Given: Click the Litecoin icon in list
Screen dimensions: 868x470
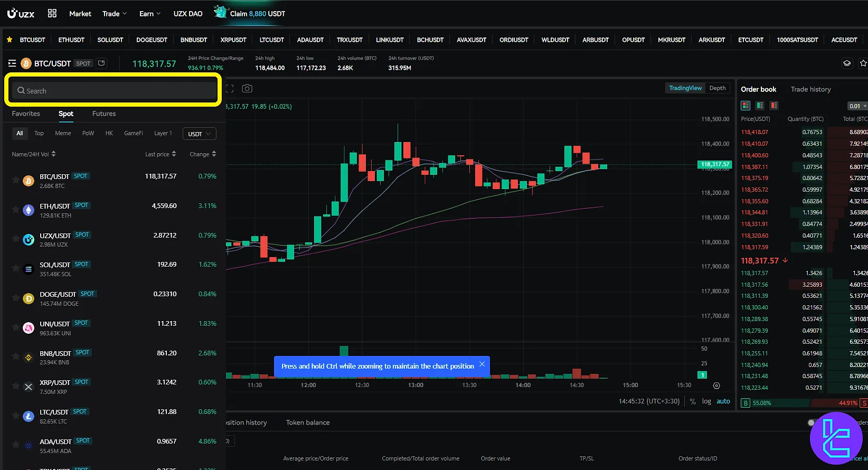Looking at the screenshot, I should tap(29, 417).
